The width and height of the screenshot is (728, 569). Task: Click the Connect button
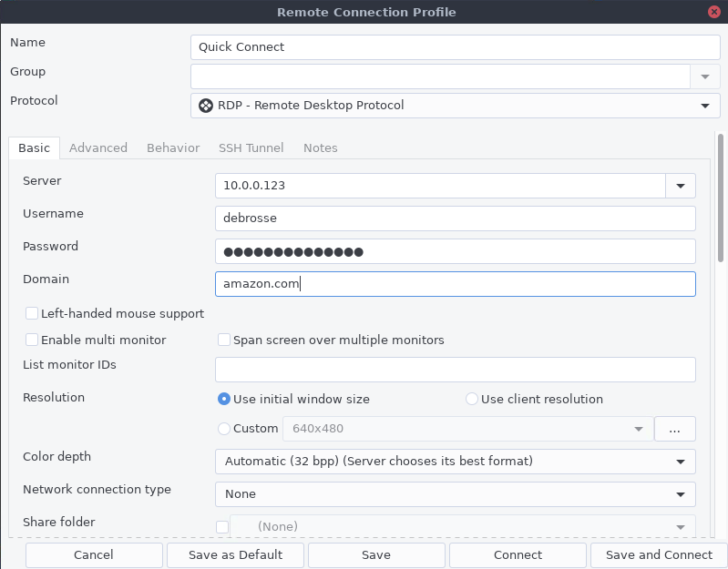pyautogui.click(x=518, y=555)
